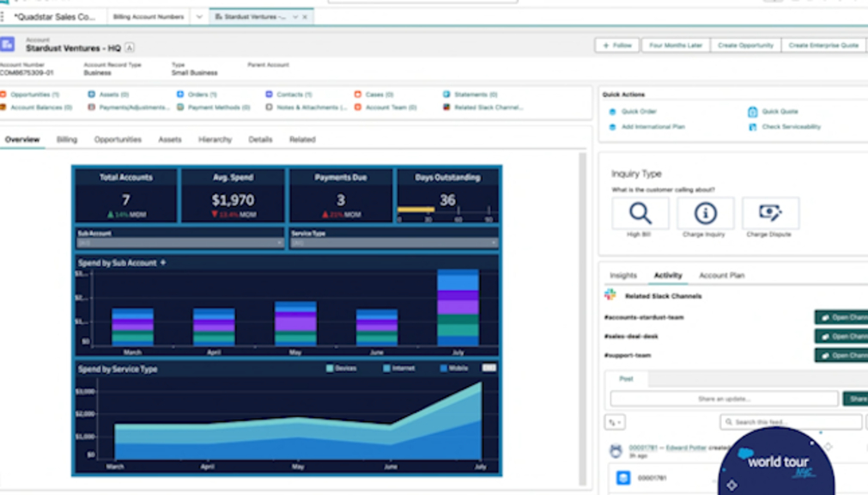The height and width of the screenshot is (495, 868).
Task: Open the #accounts-stardust-team Slack channel
Action: (x=841, y=318)
